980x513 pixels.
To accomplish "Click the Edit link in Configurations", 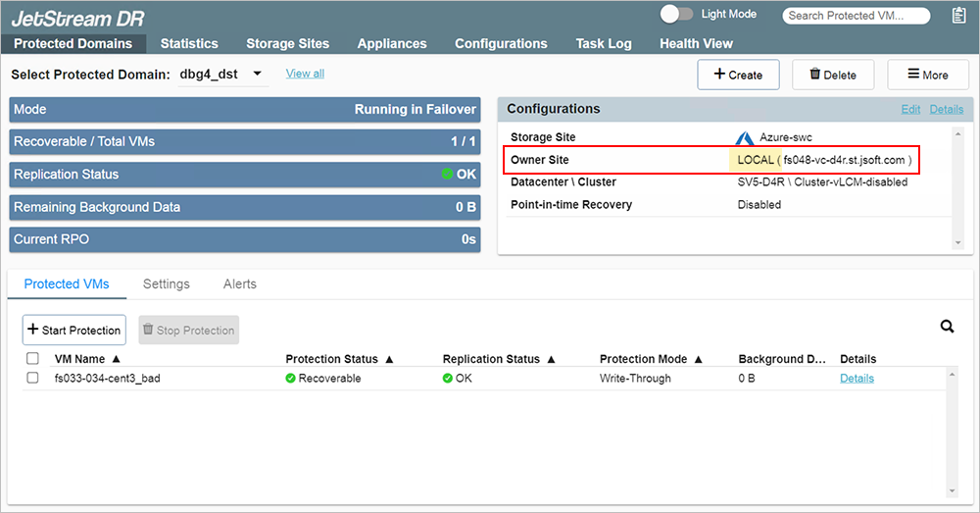I will click(x=910, y=110).
